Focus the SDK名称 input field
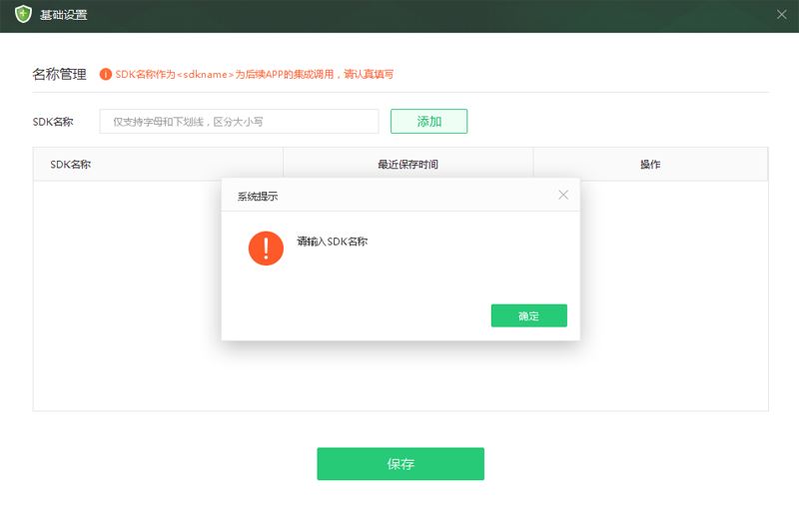 tap(239, 122)
